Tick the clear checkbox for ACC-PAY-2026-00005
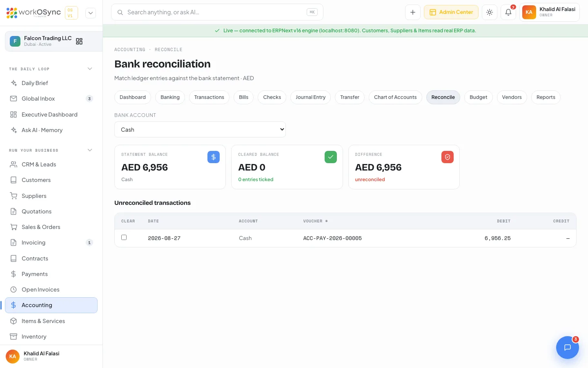 (124, 238)
